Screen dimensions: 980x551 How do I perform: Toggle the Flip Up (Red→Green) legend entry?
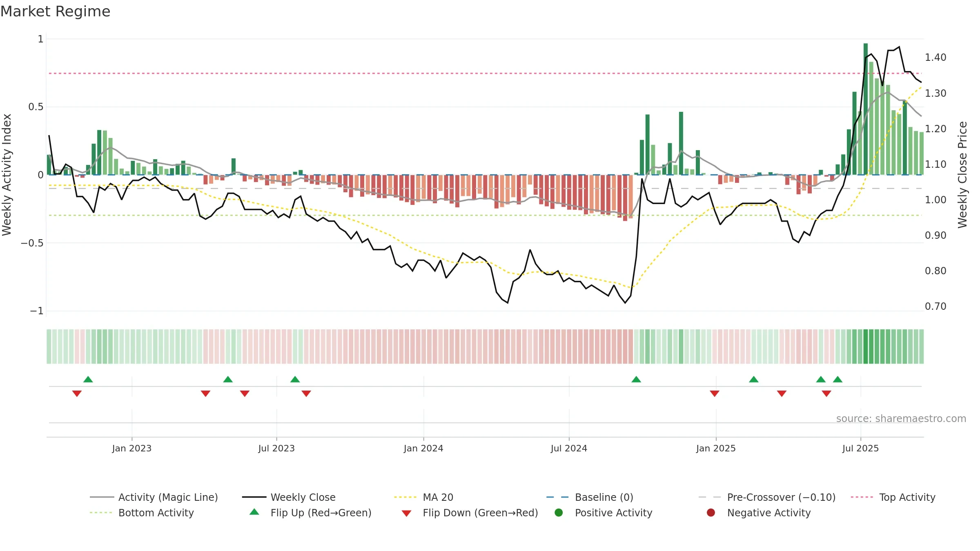[x=310, y=513]
